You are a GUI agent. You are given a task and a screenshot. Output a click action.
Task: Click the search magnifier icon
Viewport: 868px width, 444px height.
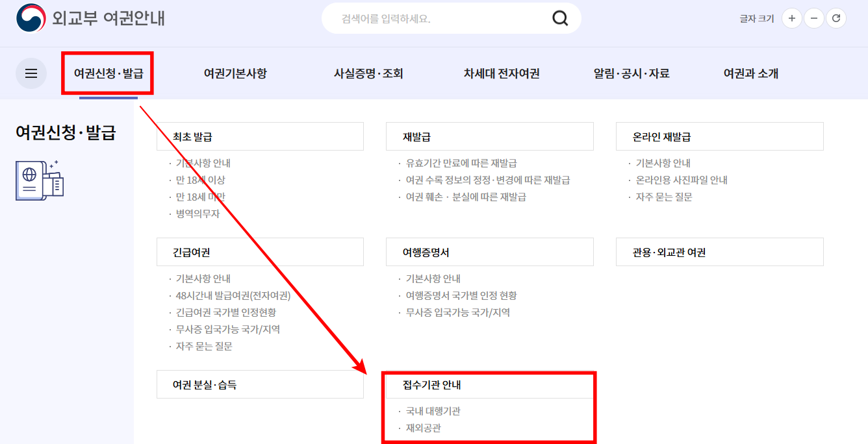pos(560,18)
